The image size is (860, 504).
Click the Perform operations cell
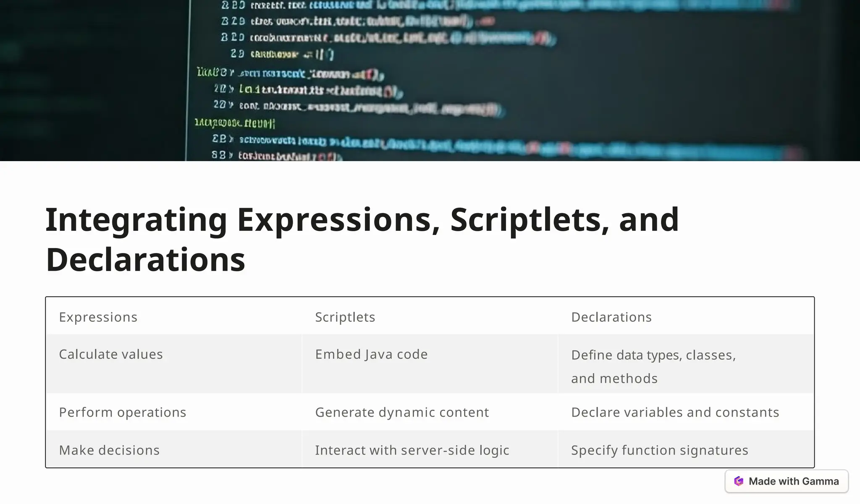point(174,412)
